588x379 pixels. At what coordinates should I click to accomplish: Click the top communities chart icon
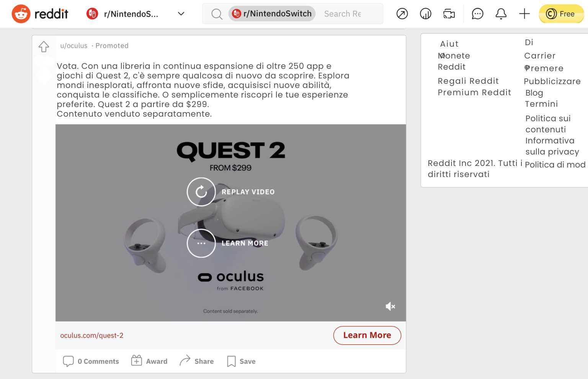coord(425,14)
